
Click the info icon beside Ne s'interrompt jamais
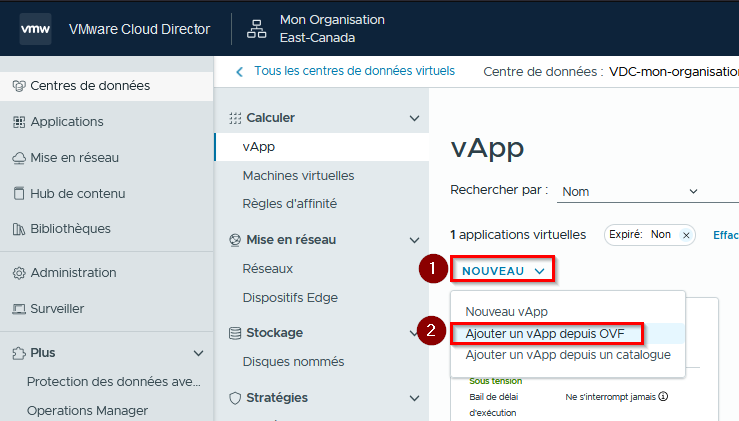click(x=663, y=396)
